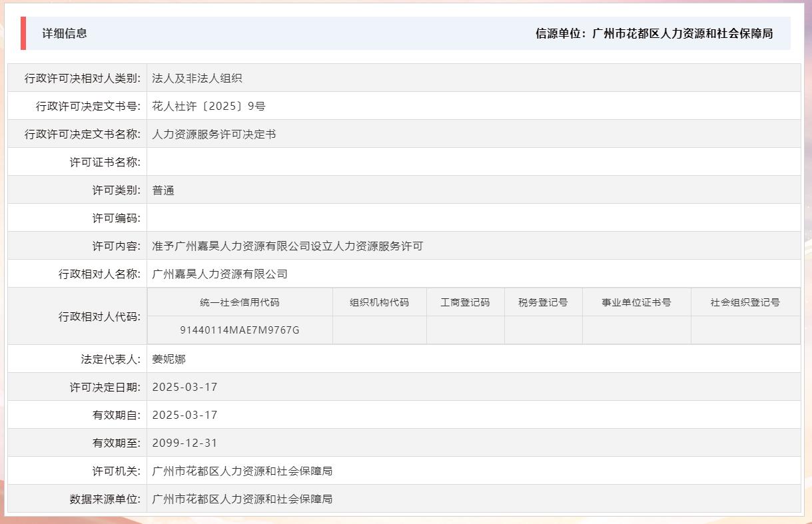
Task: Click the 统一社会信用代码 column header
Action: pos(240,302)
